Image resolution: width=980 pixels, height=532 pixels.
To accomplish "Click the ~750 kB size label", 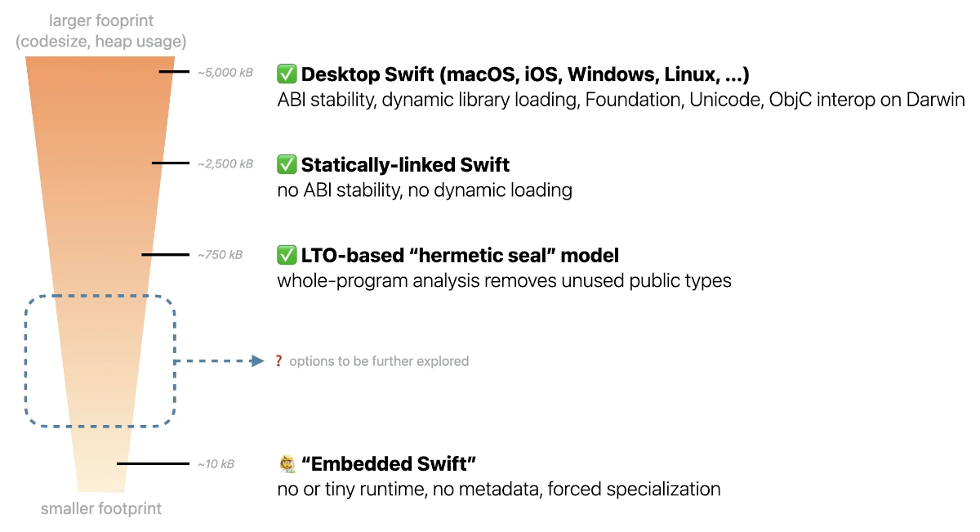I will pos(220,255).
